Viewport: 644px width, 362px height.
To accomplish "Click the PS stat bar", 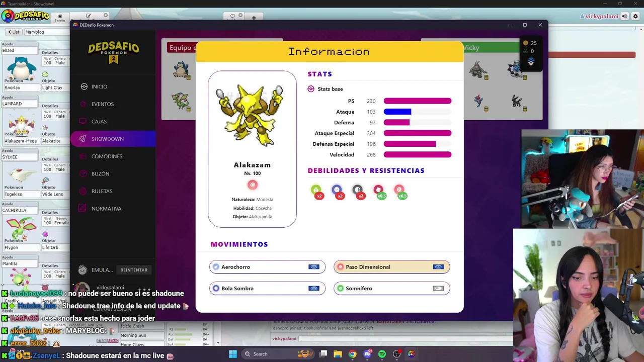I will point(418,101).
